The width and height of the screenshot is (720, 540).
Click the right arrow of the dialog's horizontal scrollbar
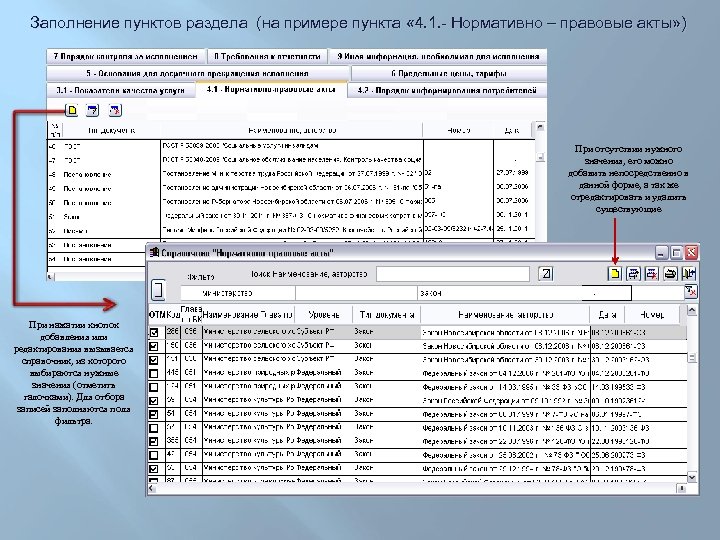(x=681, y=489)
